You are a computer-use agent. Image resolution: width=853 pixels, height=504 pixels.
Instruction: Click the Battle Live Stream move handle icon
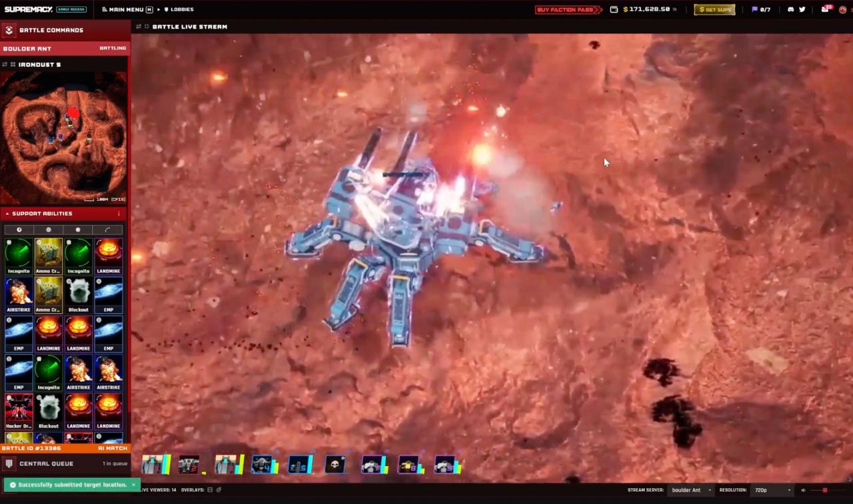(x=139, y=27)
